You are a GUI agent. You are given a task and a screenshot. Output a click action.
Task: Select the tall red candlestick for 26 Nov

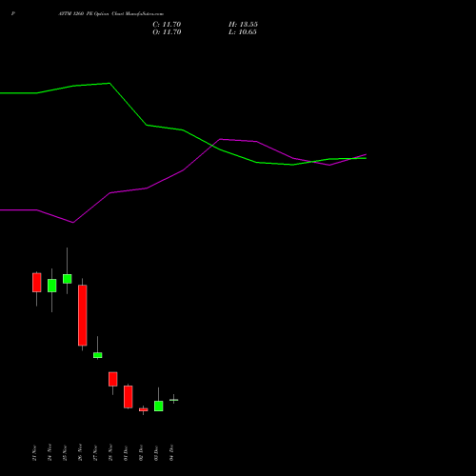click(x=83, y=315)
